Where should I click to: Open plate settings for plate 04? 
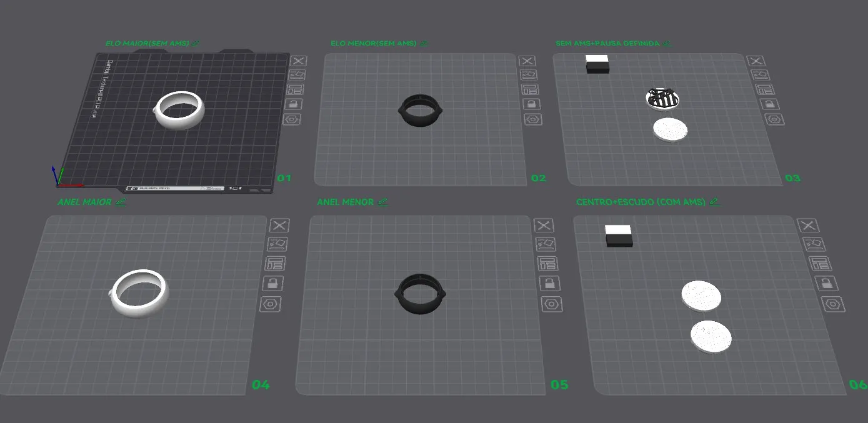coord(271,304)
